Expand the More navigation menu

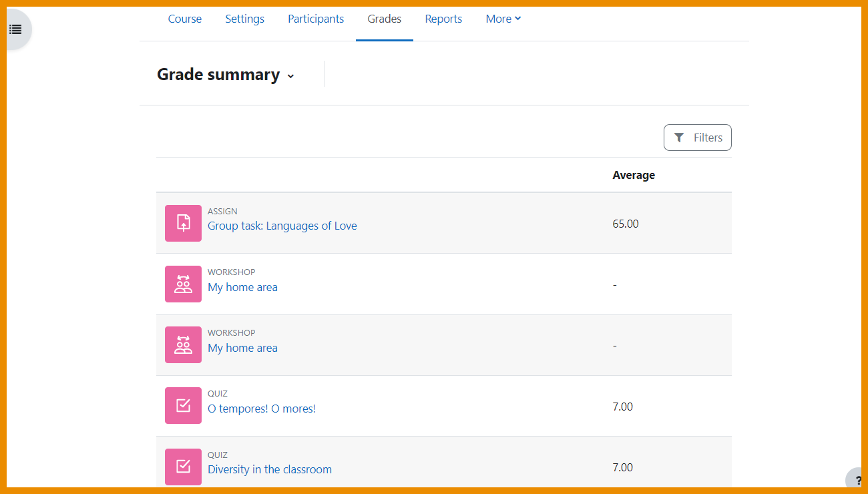coord(503,19)
